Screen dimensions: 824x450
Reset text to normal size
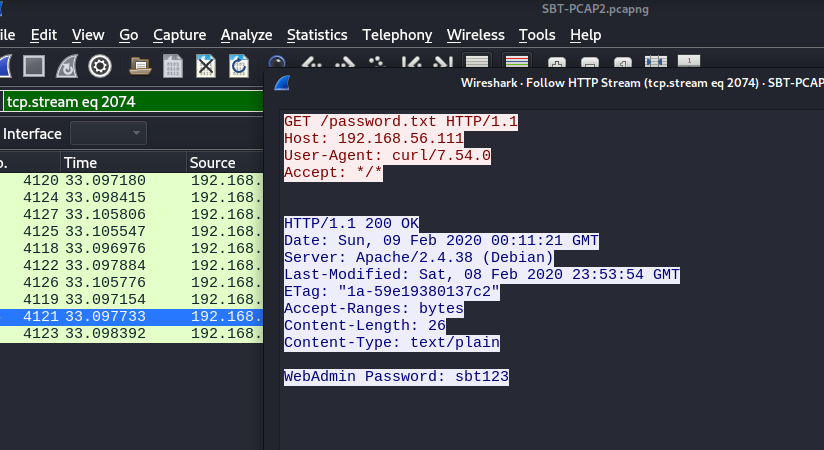623,62
